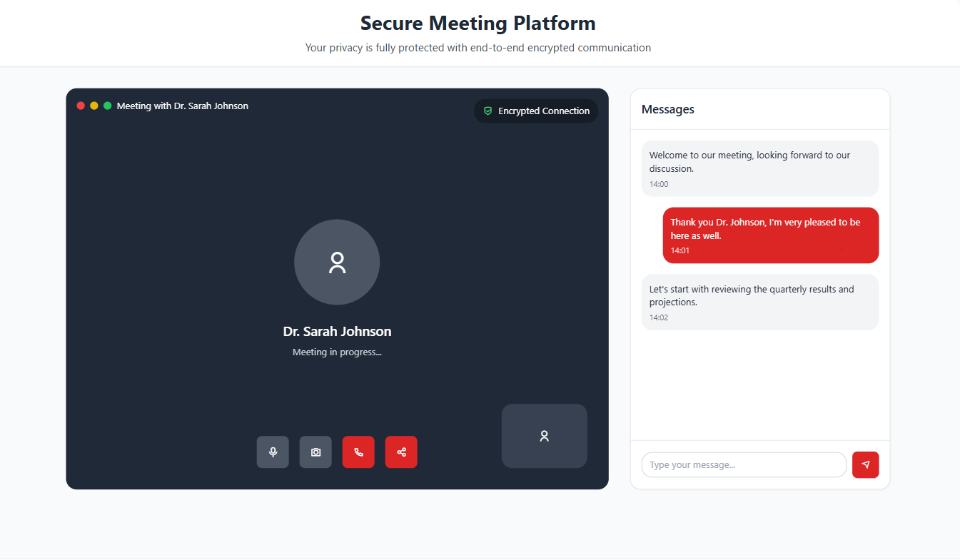Viewport: 960px width, 560px height.
Task: Click the green window dot
Action: [x=108, y=106]
